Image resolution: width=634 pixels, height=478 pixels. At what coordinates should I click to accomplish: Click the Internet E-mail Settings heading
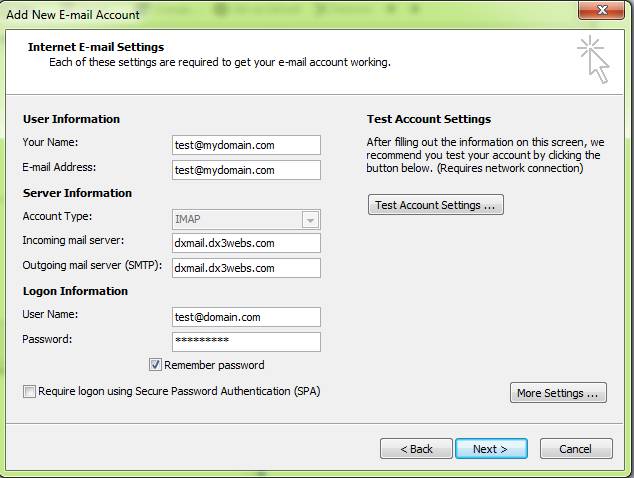tap(96, 47)
